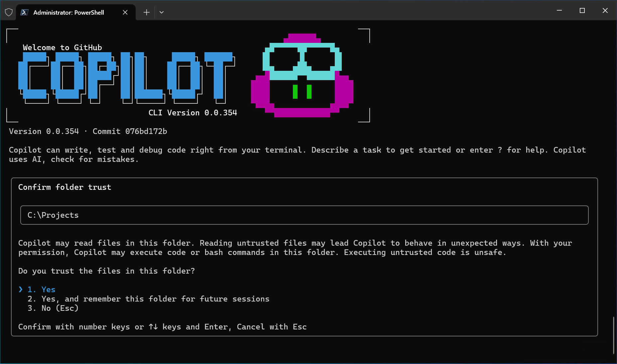The image size is (617, 364).
Task: Click the selection arrow beside "1. Yes"
Action: click(21, 289)
